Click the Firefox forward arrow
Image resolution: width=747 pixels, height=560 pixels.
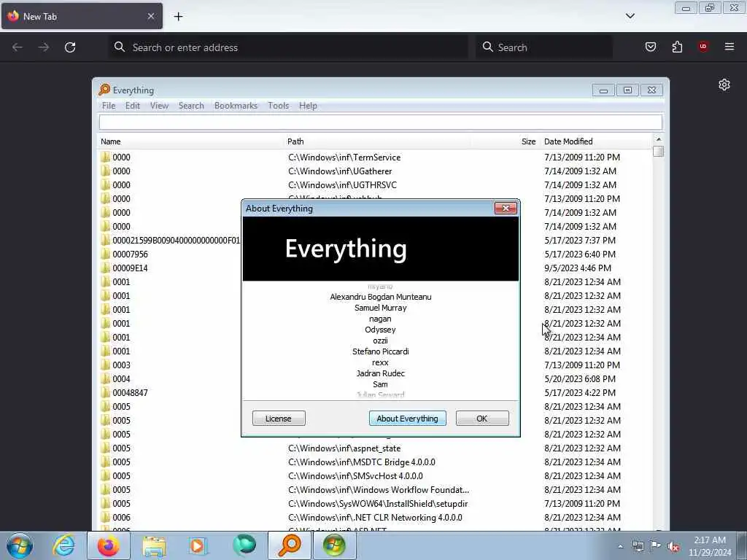pyautogui.click(x=43, y=47)
